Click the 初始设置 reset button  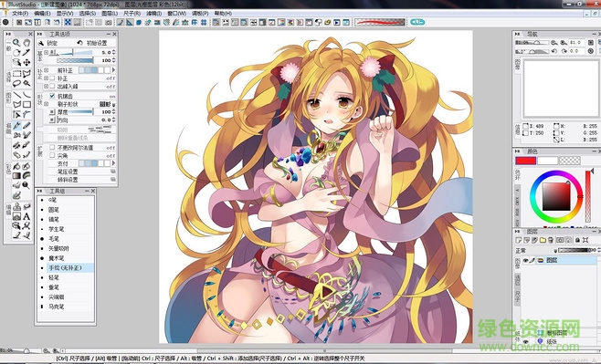[x=92, y=43]
